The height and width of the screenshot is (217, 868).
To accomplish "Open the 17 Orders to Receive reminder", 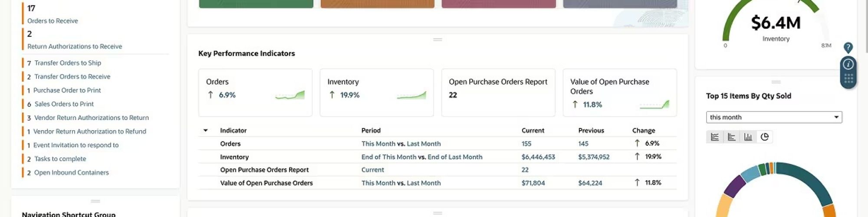I will click(53, 21).
